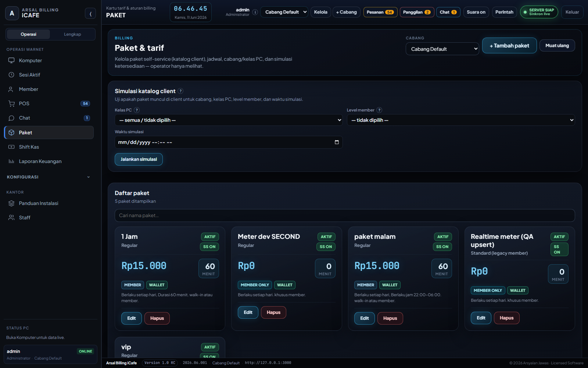Delete the Realtime meter package
Screen dimensions: 588x368
pyautogui.click(x=506, y=318)
